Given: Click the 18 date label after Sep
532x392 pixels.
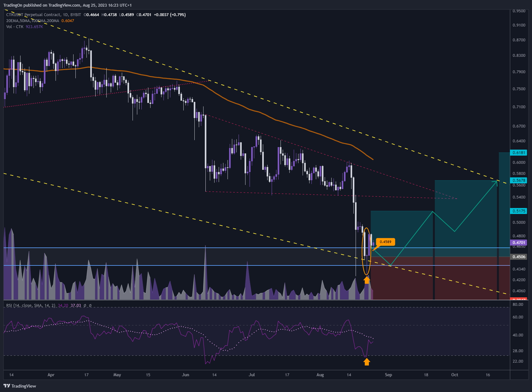Looking at the screenshot, I should click(426, 375).
